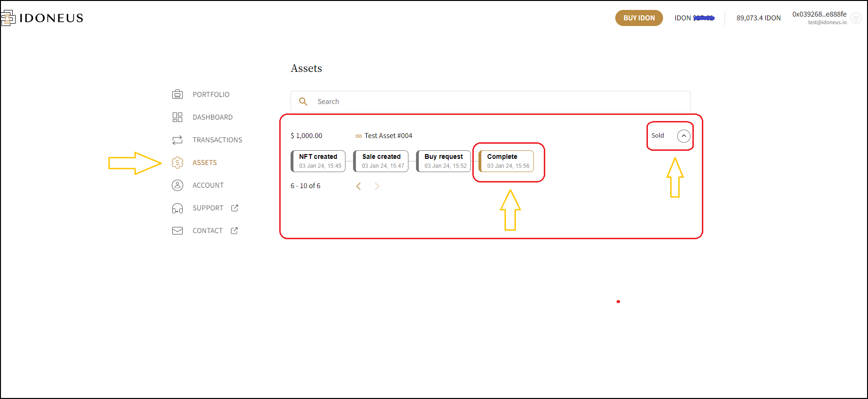Image resolution: width=868 pixels, height=399 pixels.
Task: Select the Buy request status step
Action: tap(443, 161)
